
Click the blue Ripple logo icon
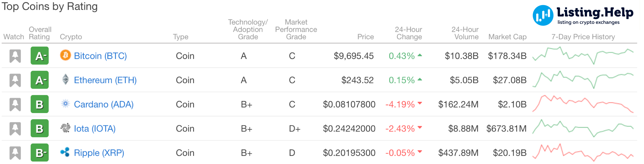click(x=65, y=152)
